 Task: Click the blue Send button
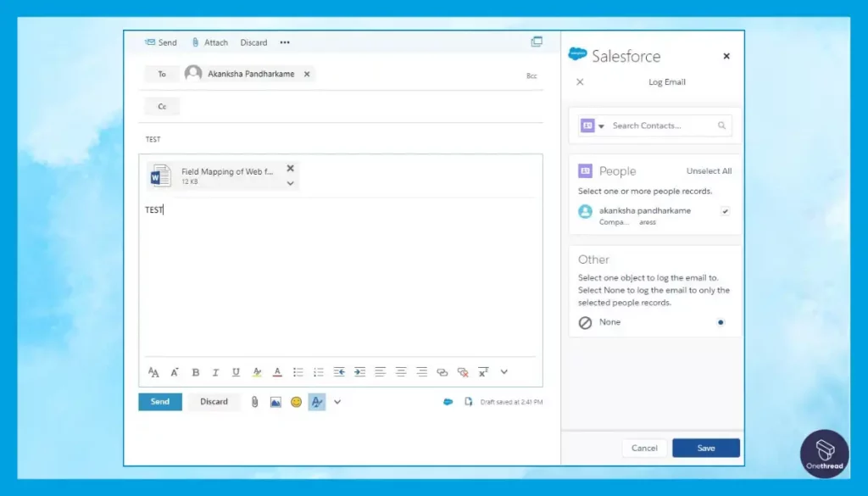[x=160, y=402]
